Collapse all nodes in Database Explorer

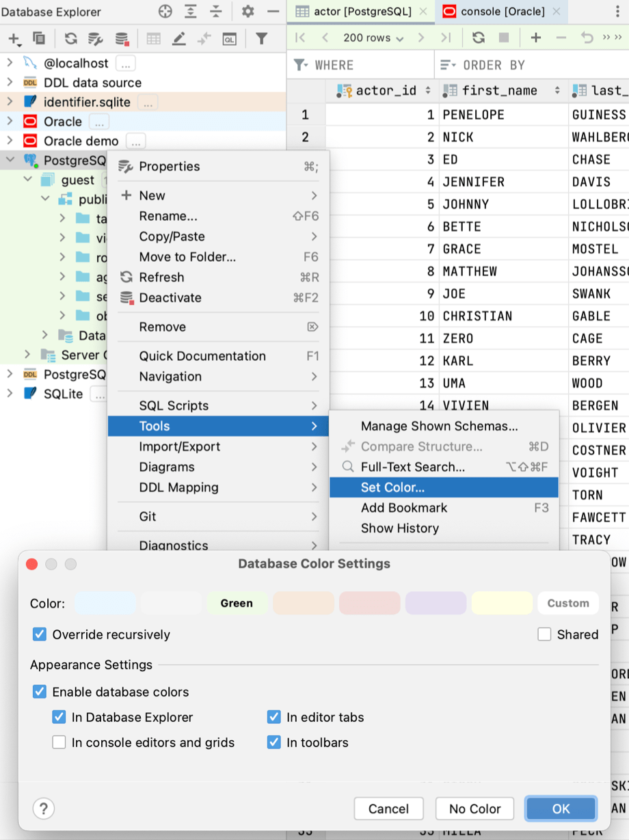(x=217, y=12)
